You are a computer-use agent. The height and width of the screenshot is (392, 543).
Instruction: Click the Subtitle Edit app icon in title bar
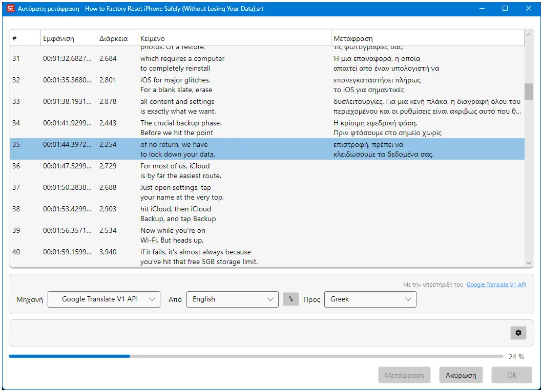[x=11, y=8]
